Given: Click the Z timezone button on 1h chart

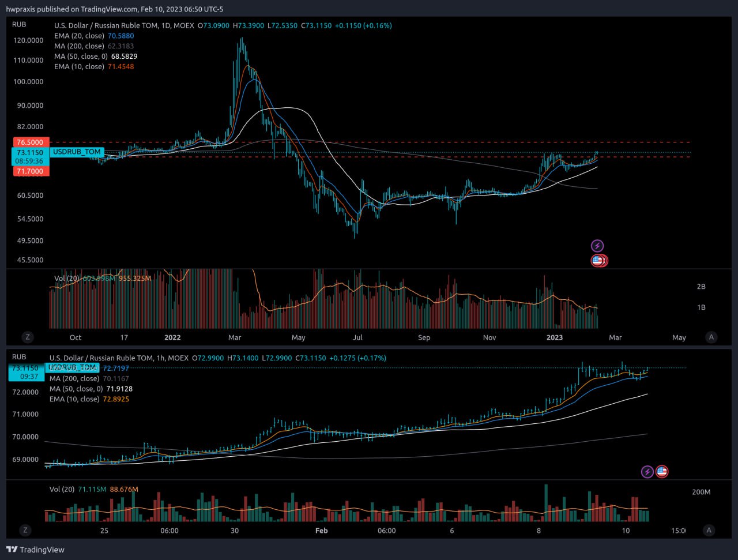Looking at the screenshot, I should 25,530.
